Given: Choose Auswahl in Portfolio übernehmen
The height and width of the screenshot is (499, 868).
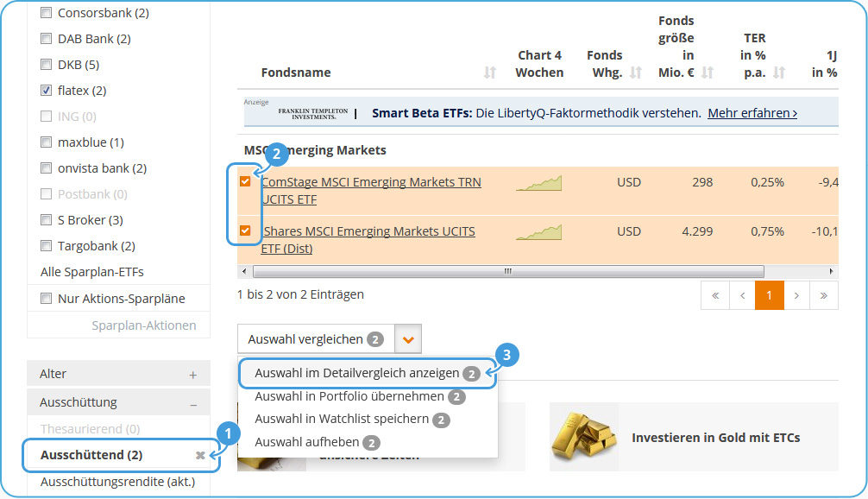Looking at the screenshot, I should click(360, 396).
